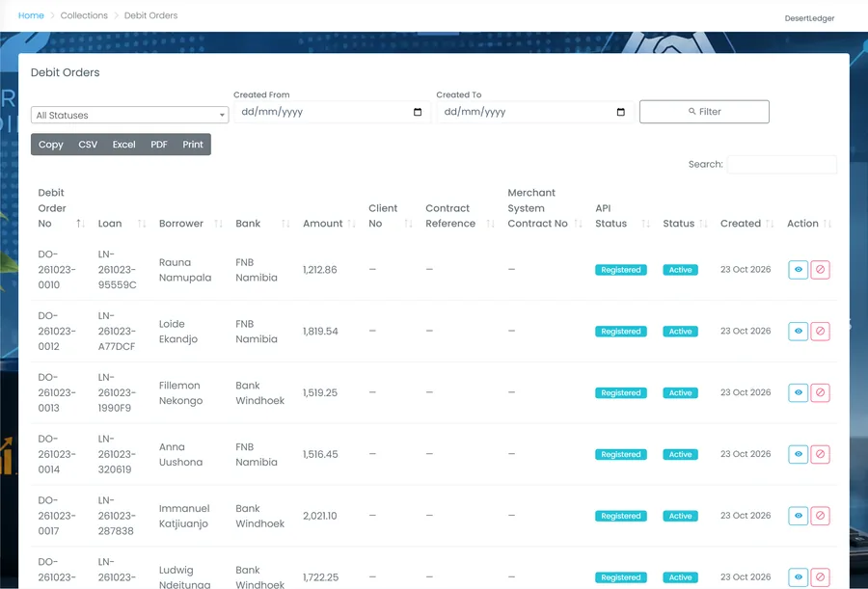The image size is (868, 589).
Task: Sort table by Created column
Action: click(x=770, y=224)
